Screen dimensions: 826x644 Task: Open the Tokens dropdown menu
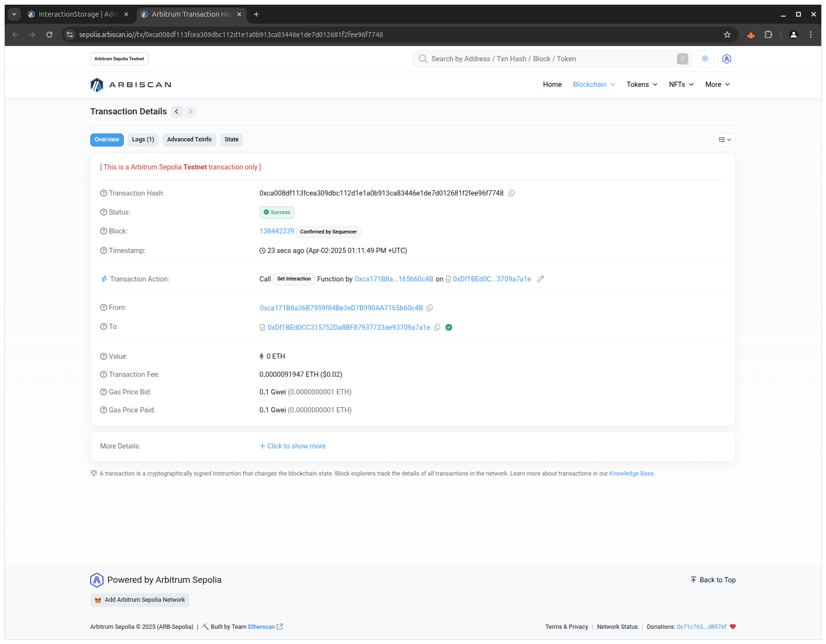(x=642, y=84)
